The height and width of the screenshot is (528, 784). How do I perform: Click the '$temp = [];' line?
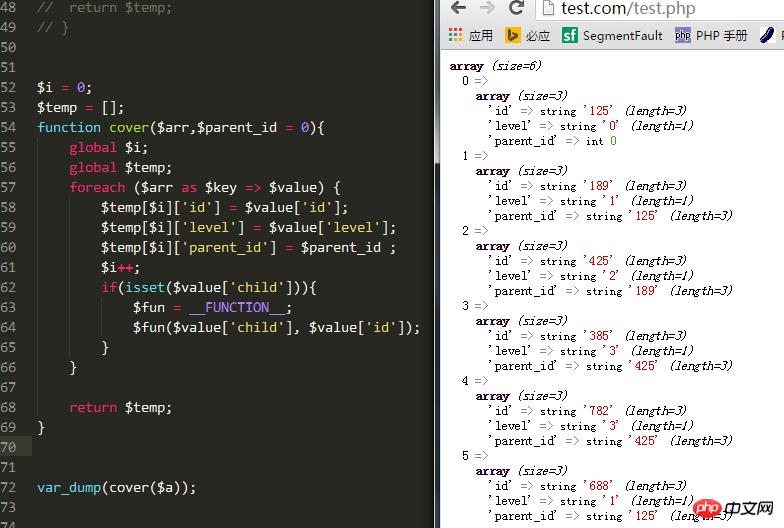coord(80,108)
